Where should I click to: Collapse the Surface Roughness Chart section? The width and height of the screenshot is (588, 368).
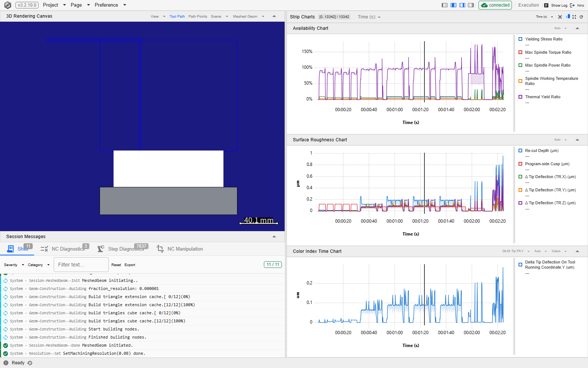(577, 140)
